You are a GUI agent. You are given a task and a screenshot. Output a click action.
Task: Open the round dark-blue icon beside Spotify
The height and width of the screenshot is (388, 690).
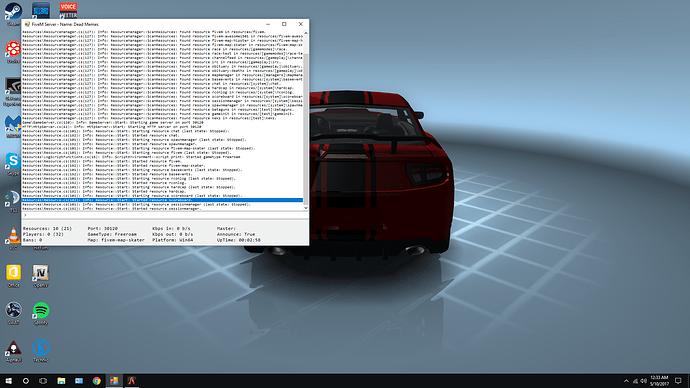point(13,310)
